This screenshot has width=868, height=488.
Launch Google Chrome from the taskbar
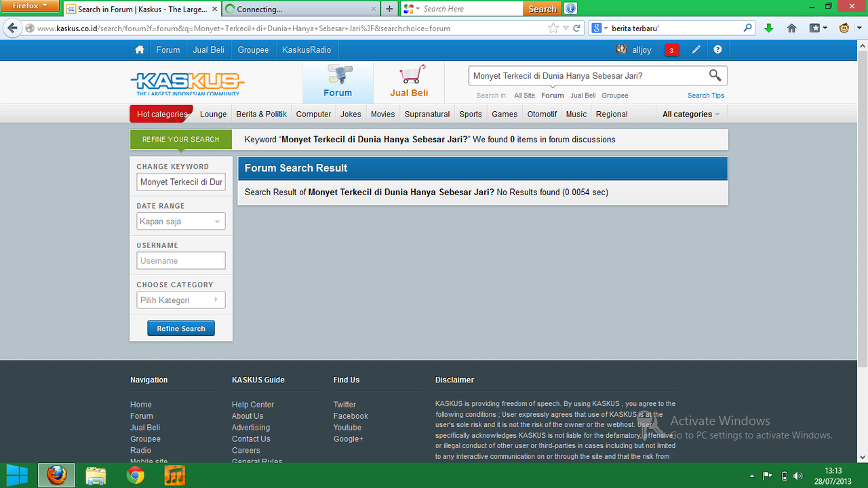tap(136, 476)
